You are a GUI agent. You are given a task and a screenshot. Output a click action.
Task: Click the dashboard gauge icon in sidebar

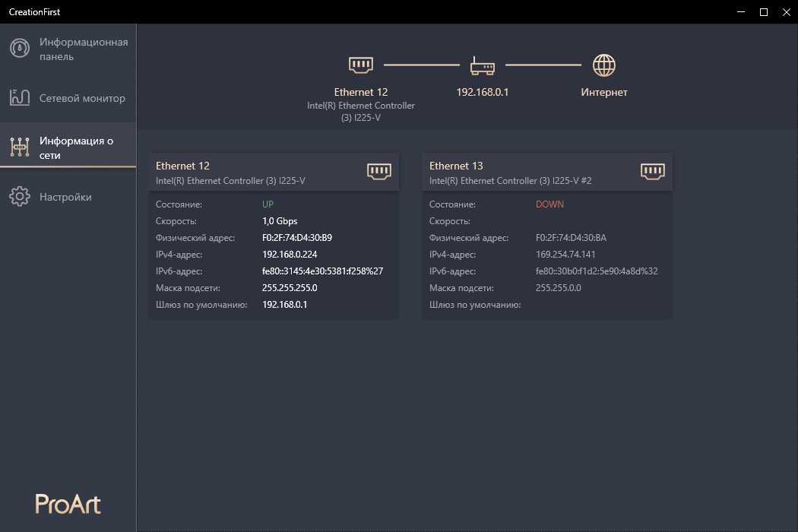tap(20, 49)
